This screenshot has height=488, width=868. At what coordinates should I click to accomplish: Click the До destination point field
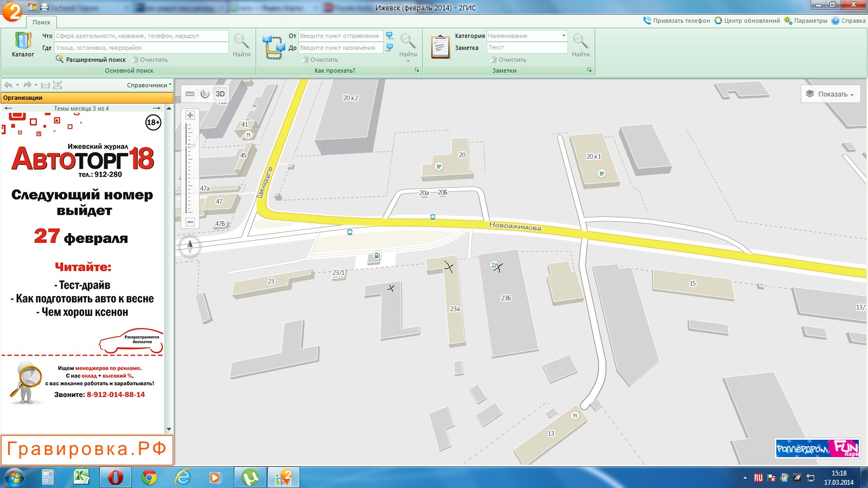[x=341, y=48]
